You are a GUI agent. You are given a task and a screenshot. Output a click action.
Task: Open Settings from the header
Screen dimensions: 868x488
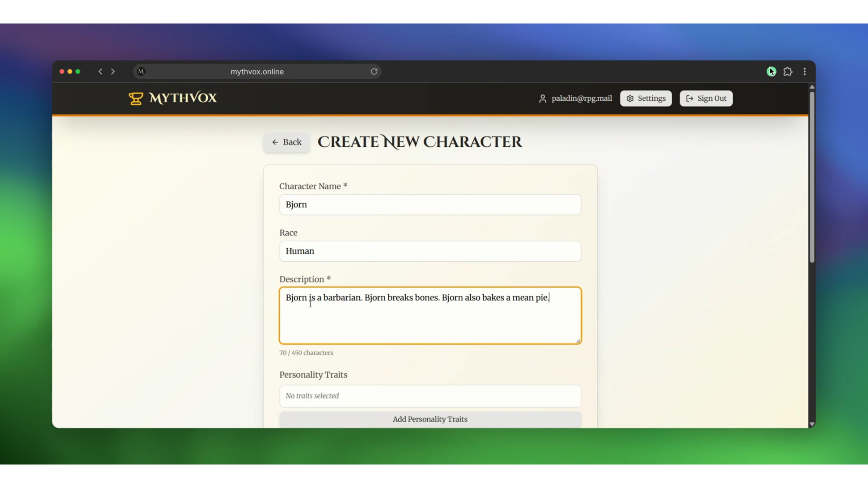coord(646,99)
